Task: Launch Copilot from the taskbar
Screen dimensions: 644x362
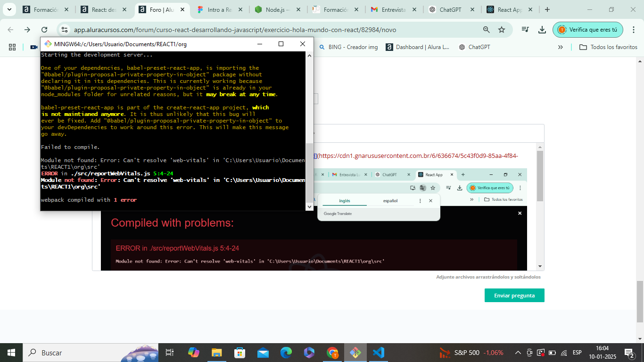Action: pyautogui.click(x=194, y=353)
